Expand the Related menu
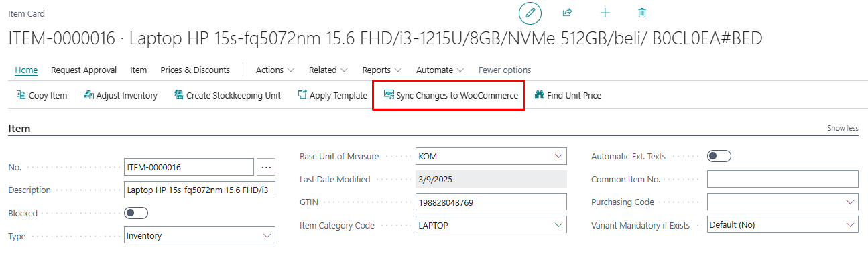Screen dimensions: 868x260 pyautogui.click(x=328, y=70)
